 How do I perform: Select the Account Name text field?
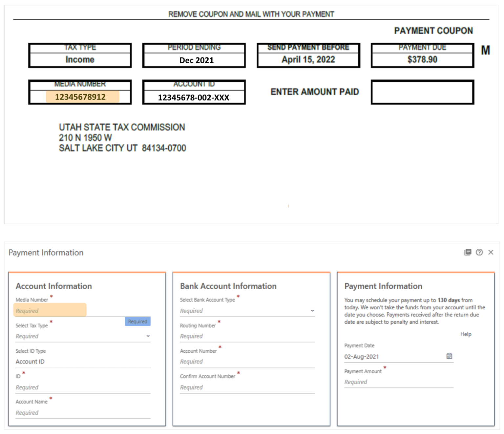pos(83,413)
